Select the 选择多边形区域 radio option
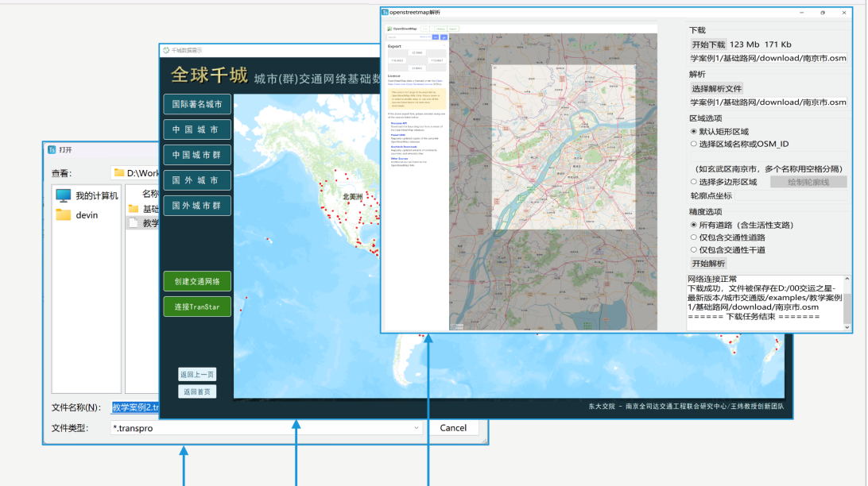Screen dimensions: 868x486 pyautogui.click(x=693, y=182)
